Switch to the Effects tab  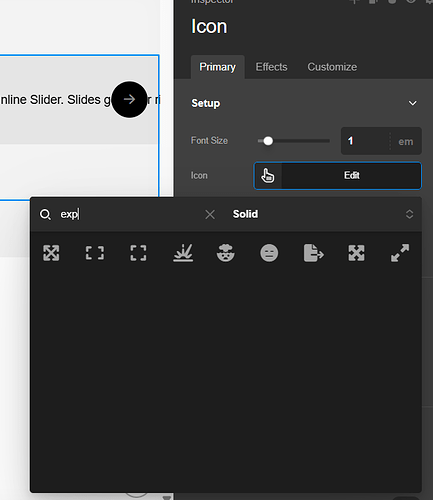click(271, 67)
